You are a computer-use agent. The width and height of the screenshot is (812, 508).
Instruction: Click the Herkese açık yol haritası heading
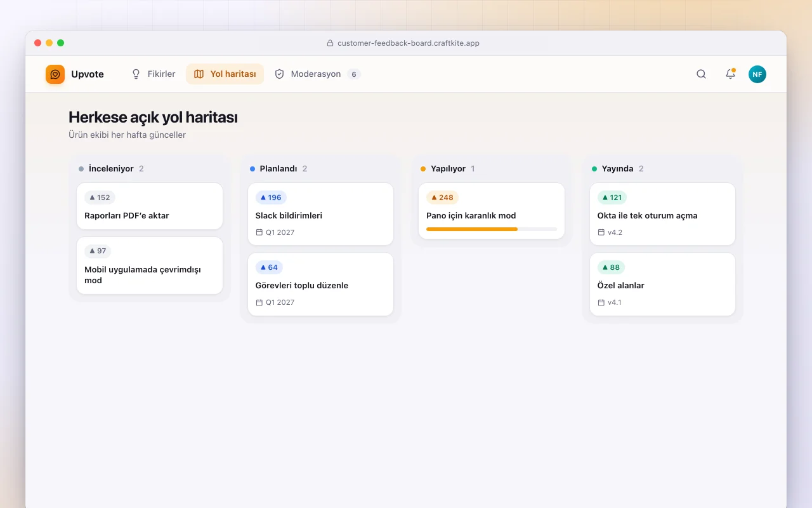(153, 117)
